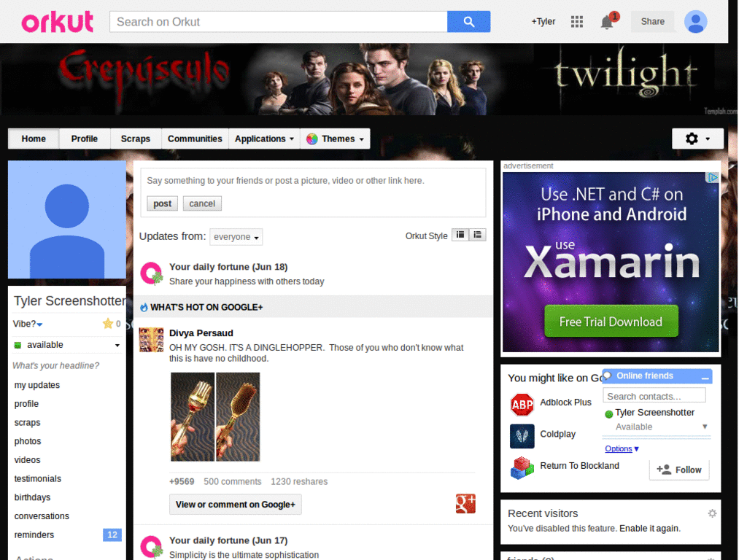
Task: Click Divya Persaud's name
Action: click(201, 332)
